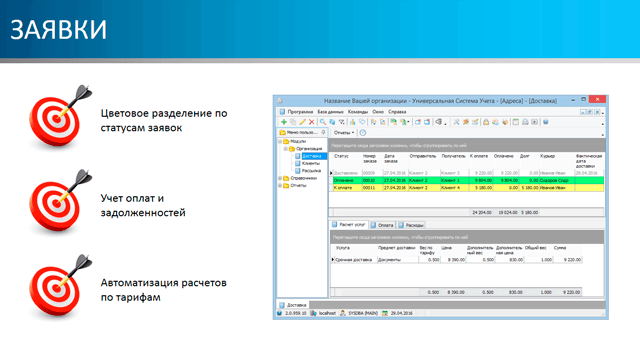Click the clock icon beside Отчеты
Viewport: 640px width, 360px height.
(362, 133)
